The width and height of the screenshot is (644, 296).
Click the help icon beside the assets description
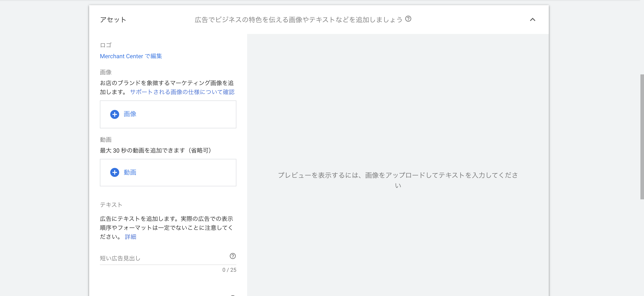pos(408,19)
